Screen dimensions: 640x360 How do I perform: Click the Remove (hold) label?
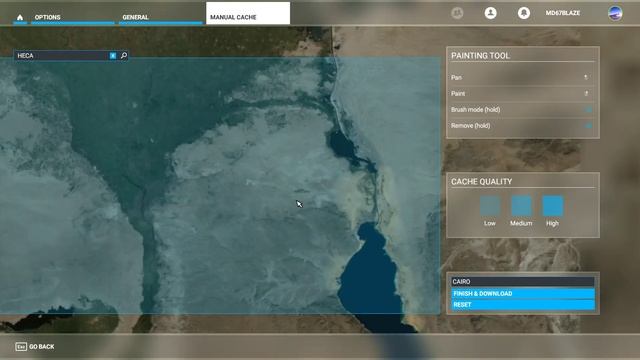[470, 126]
